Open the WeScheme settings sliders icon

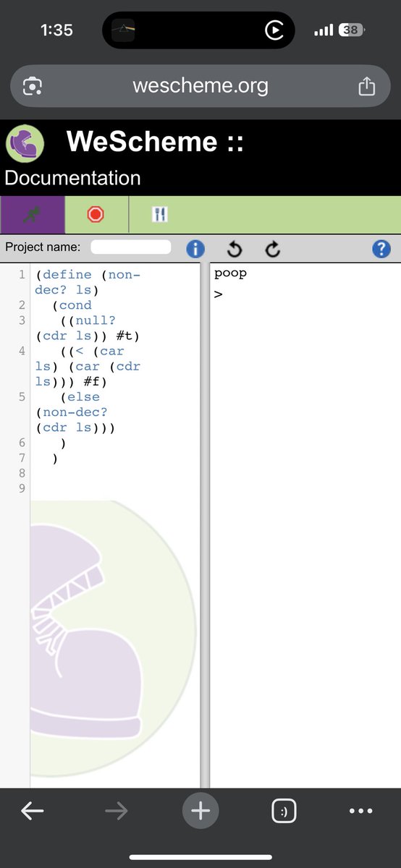coord(160,214)
